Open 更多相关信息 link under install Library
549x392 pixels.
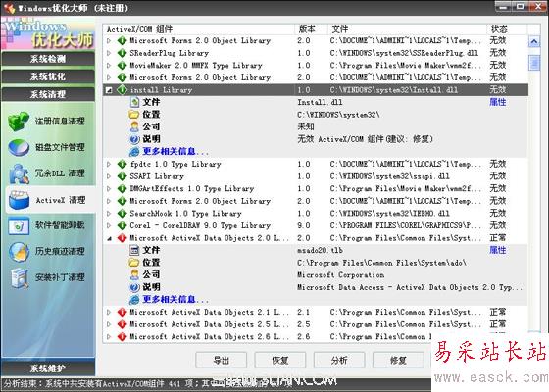click(x=175, y=152)
